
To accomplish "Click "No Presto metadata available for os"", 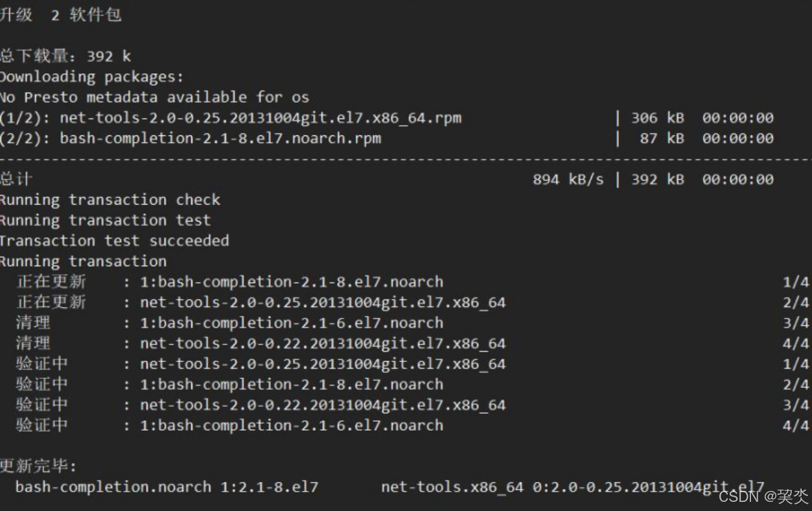I will [x=154, y=98].
